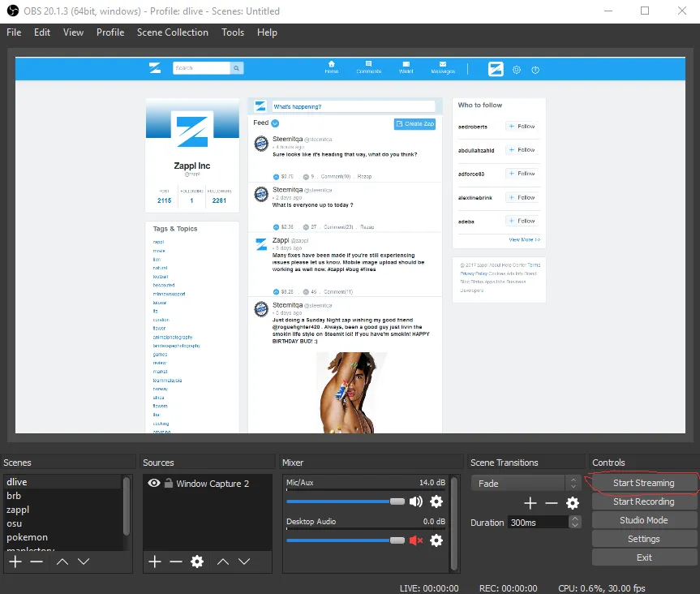Viewport: 700px width, 594px height.
Task: Click search magnifier in Zappl preview
Action: point(237,68)
